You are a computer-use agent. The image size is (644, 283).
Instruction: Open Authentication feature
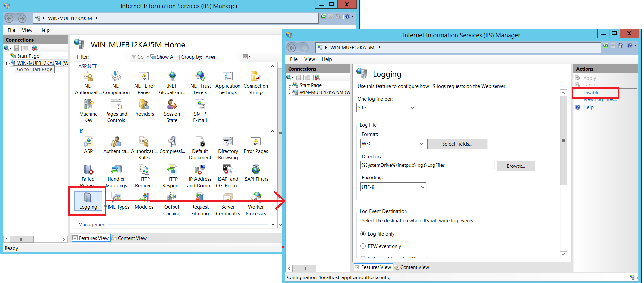pyautogui.click(x=116, y=145)
